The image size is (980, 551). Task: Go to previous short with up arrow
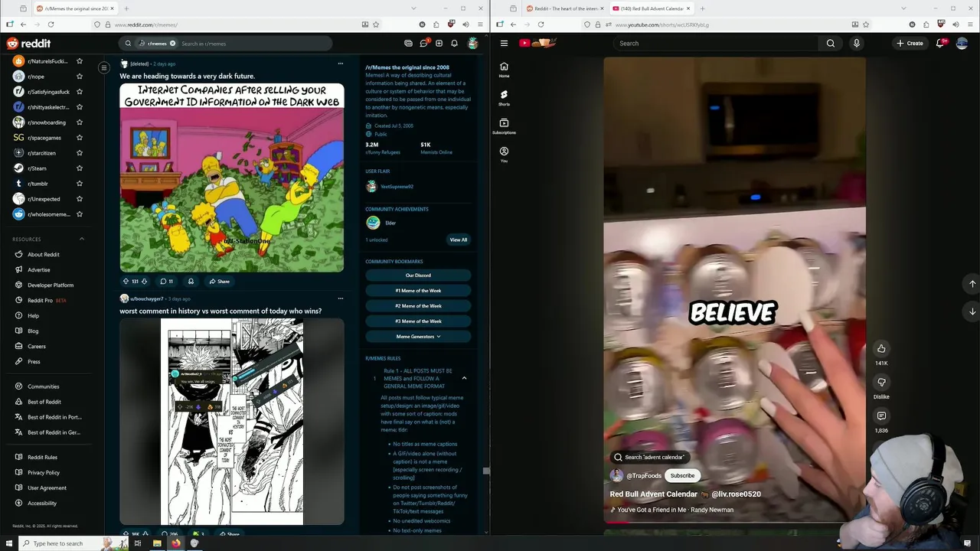pyautogui.click(x=972, y=284)
